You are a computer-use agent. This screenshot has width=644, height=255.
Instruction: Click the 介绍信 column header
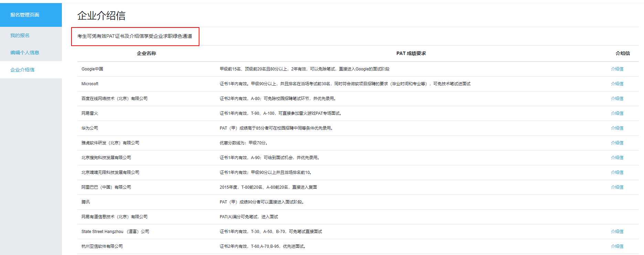pyautogui.click(x=623, y=53)
